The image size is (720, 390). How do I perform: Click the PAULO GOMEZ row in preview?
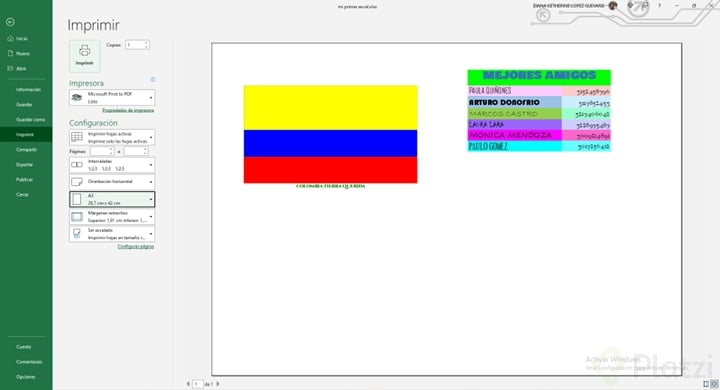tap(539, 147)
